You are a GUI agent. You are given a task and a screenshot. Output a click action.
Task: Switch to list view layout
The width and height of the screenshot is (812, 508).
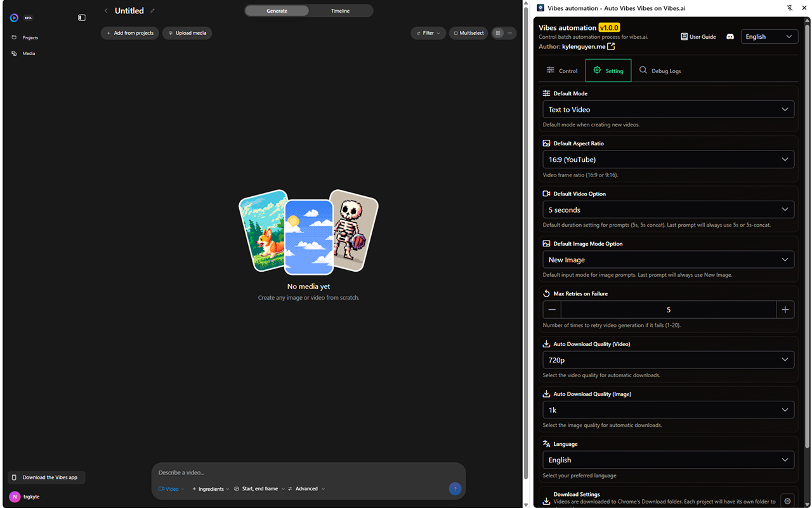tap(510, 33)
